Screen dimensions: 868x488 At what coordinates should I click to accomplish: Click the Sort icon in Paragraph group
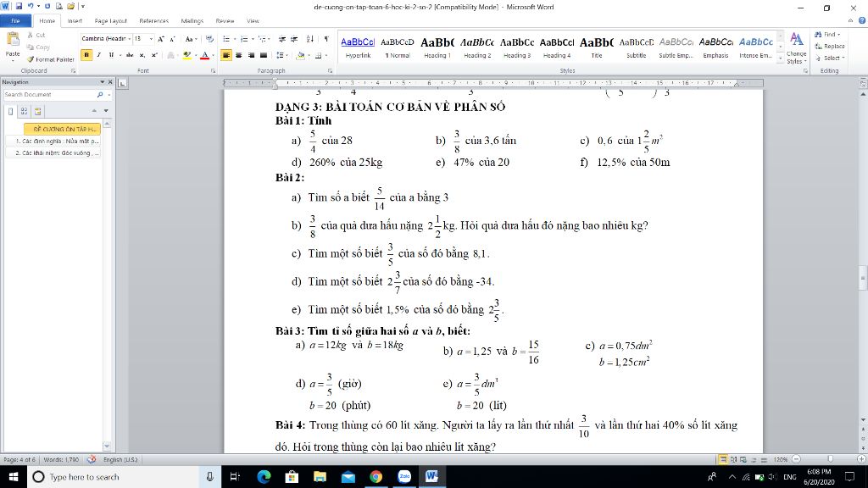[310, 39]
